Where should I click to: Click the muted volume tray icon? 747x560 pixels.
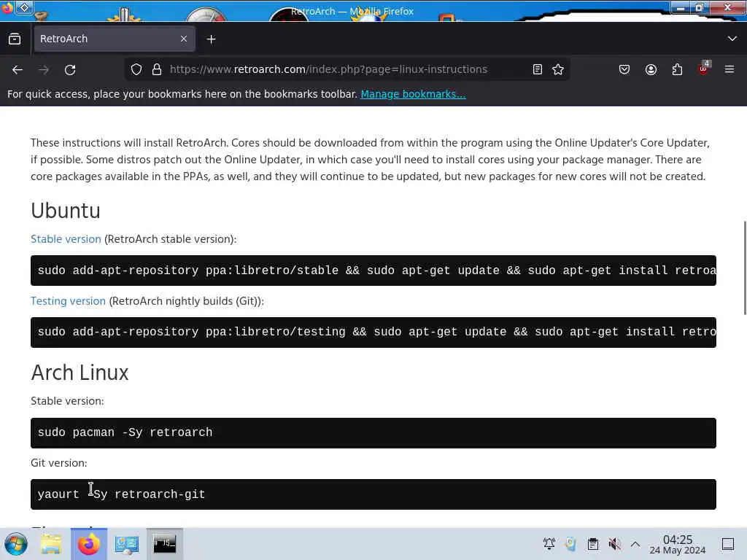(614, 543)
